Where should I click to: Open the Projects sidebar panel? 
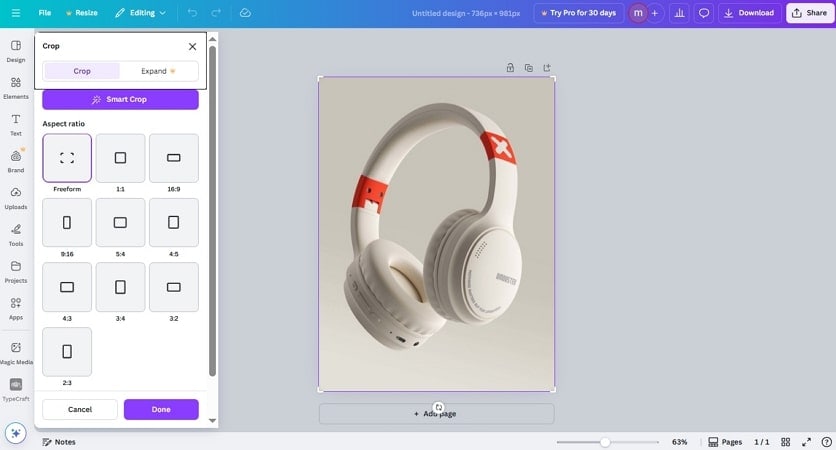tap(16, 272)
